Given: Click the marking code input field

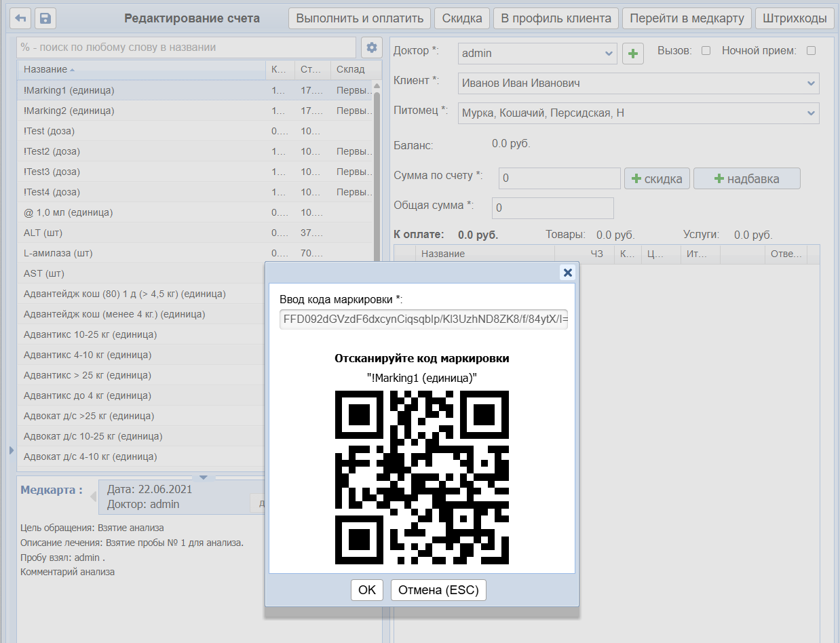Looking at the screenshot, I should [423, 319].
